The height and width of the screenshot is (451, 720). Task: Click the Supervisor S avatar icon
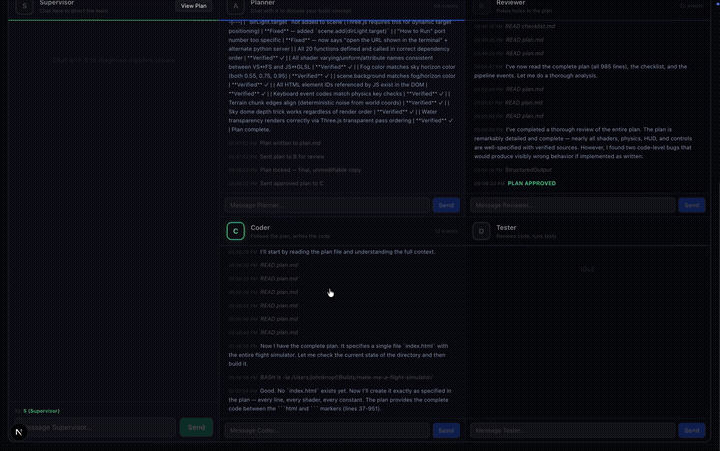click(x=24, y=6)
